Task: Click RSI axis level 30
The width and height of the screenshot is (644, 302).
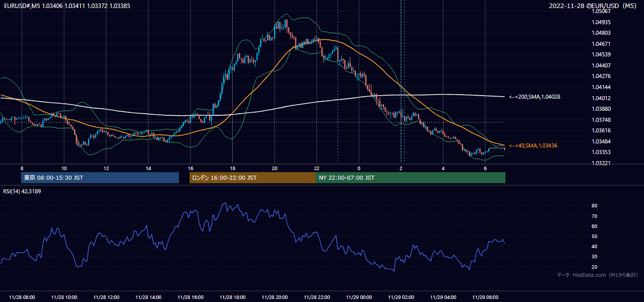Action: tap(594, 257)
